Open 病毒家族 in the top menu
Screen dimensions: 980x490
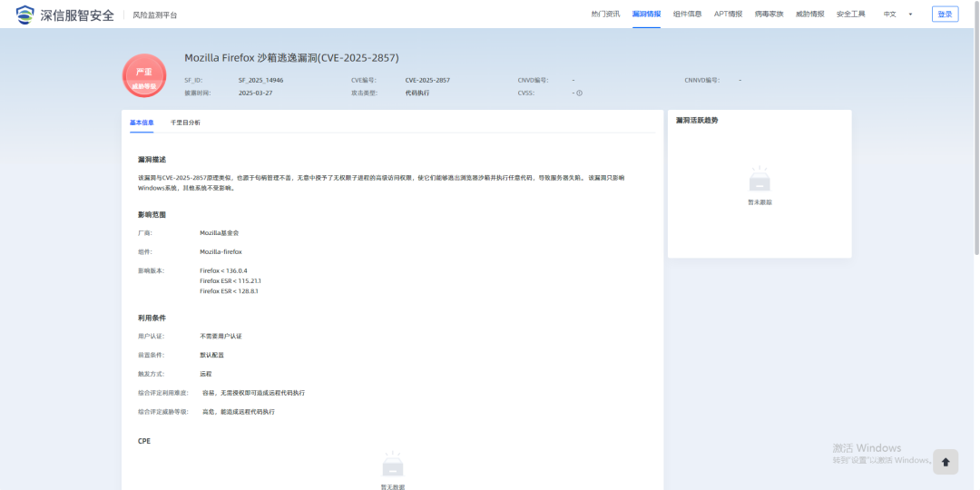(x=769, y=15)
